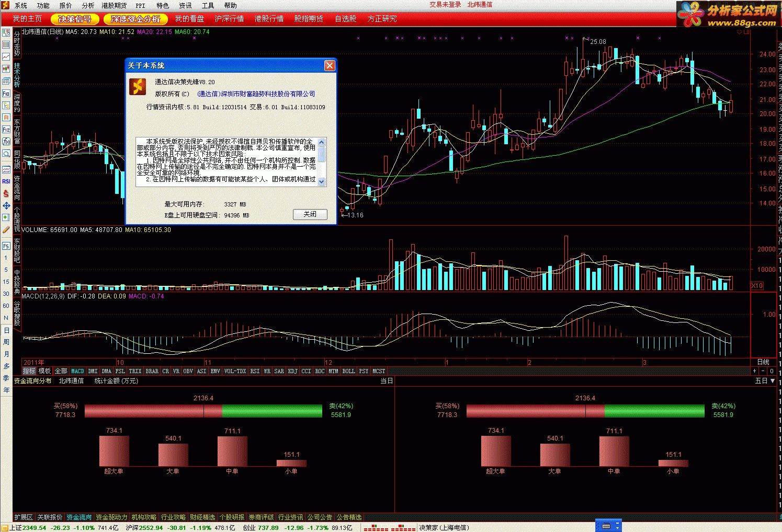Click the minus button on indicator bar

pyautogui.click(x=763, y=371)
